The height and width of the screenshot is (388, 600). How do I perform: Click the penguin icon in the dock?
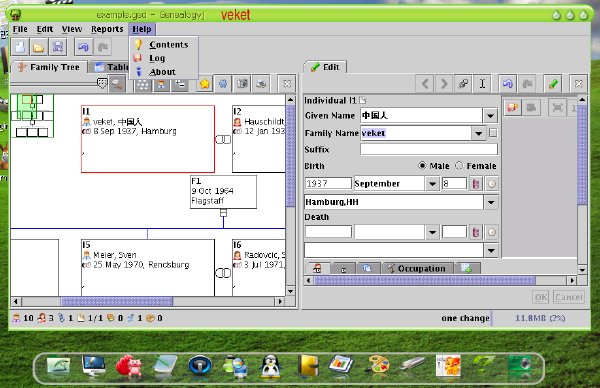pyautogui.click(x=271, y=366)
